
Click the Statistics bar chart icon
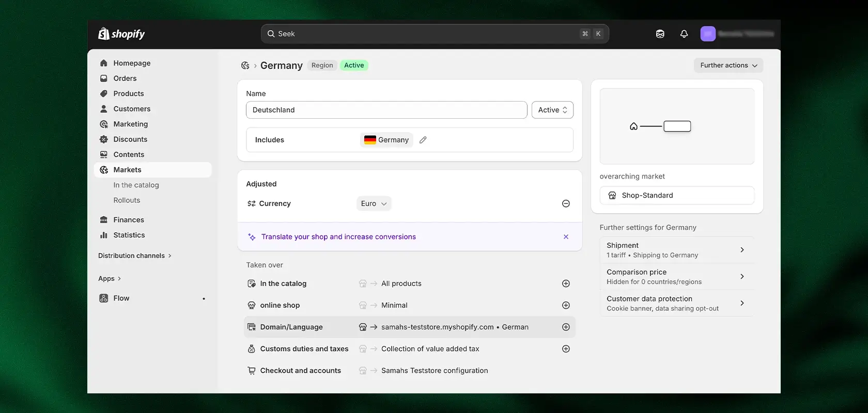coord(104,235)
